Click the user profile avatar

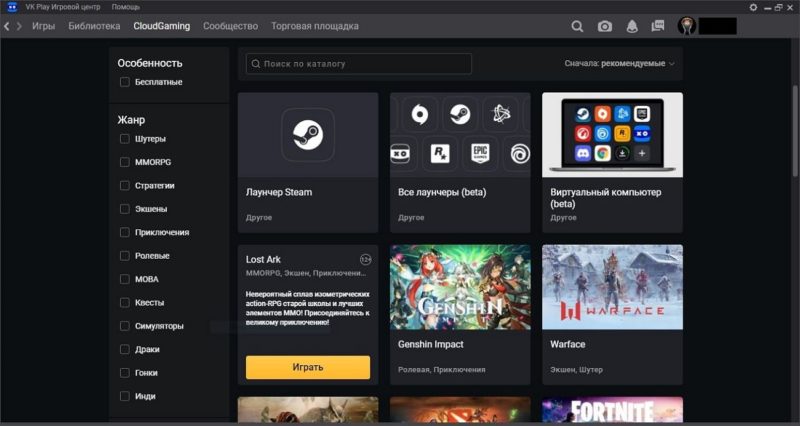(687, 26)
